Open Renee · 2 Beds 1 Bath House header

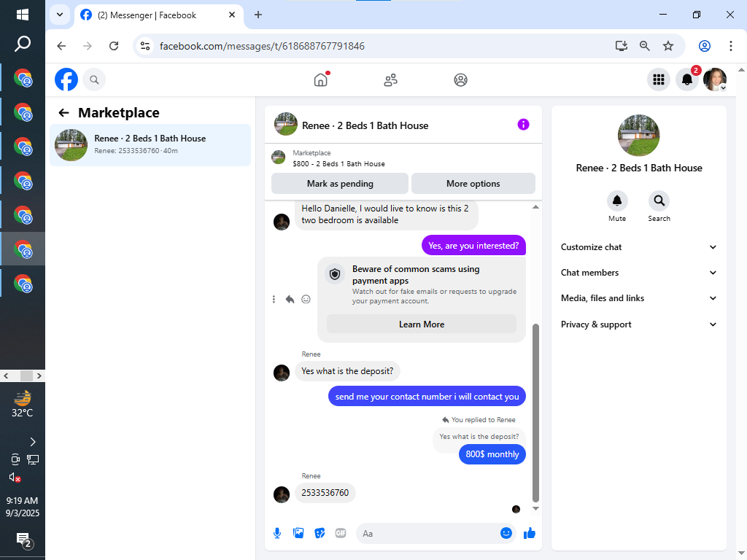365,125
